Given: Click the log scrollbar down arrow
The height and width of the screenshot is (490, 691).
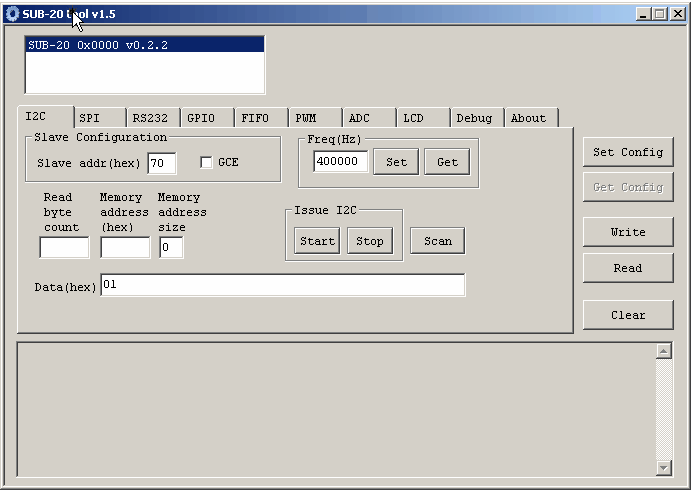Looking at the screenshot, I should tap(663, 468).
